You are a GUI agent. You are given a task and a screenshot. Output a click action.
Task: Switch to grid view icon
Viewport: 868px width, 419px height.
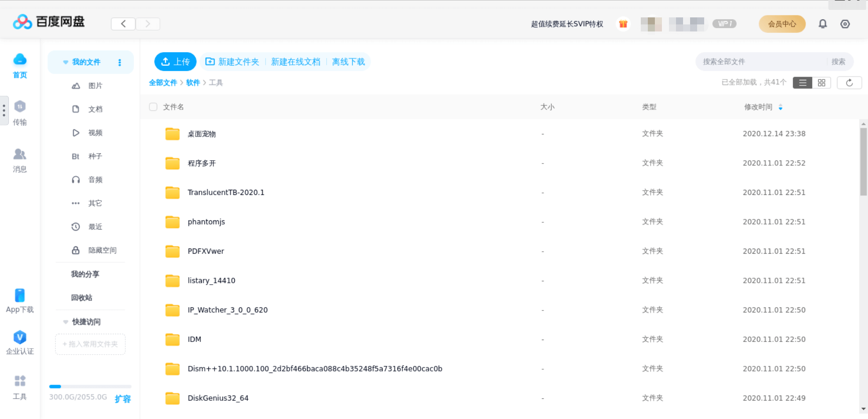point(822,83)
